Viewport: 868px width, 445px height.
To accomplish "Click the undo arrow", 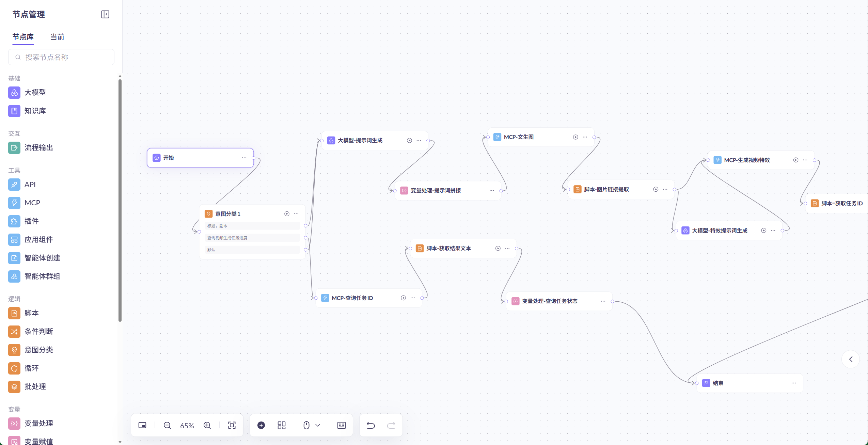I will pyautogui.click(x=370, y=425).
